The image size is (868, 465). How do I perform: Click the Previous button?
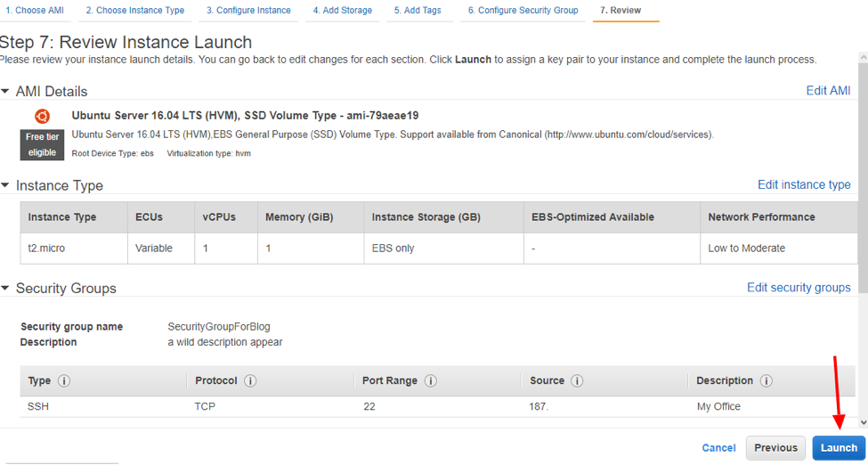click(775, 448)
